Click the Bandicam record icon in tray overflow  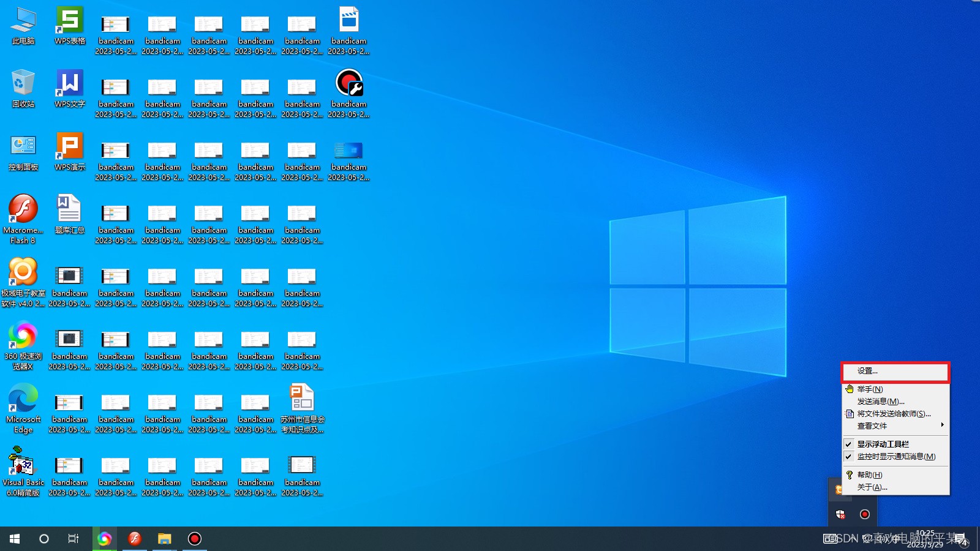864,514
